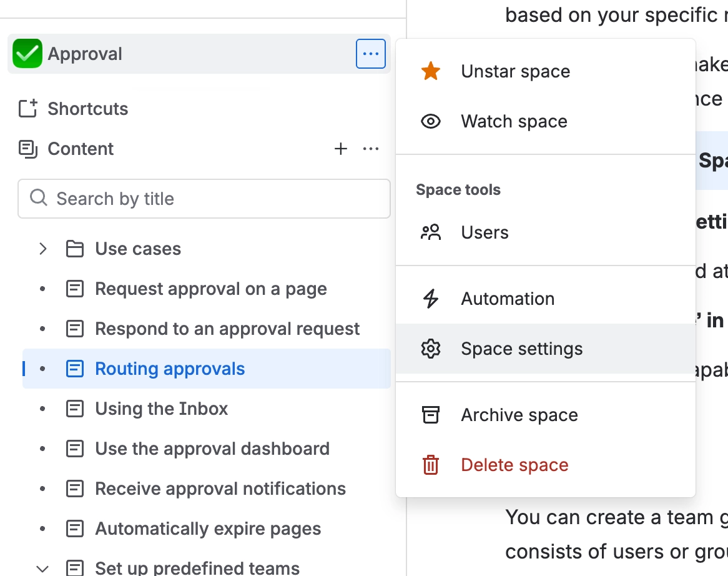Click page icon beside Automatically expire pages

75,529
